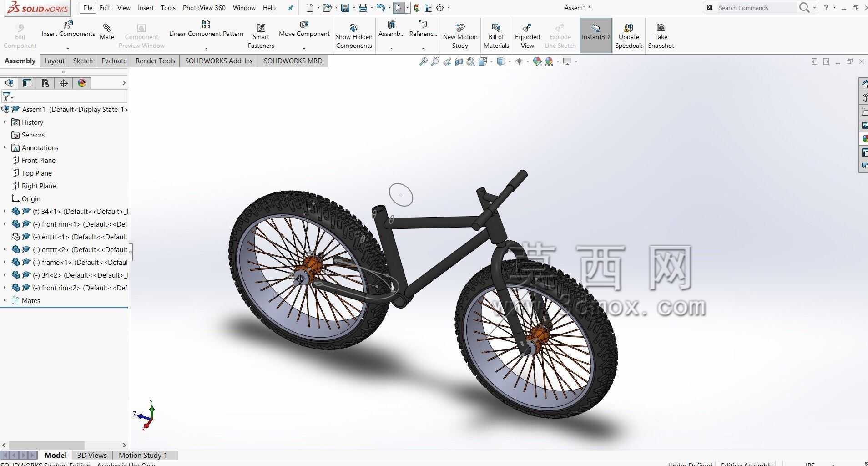Open Move Component dropdown arrow
868x466 pixels.
click(x=304, y=48)
